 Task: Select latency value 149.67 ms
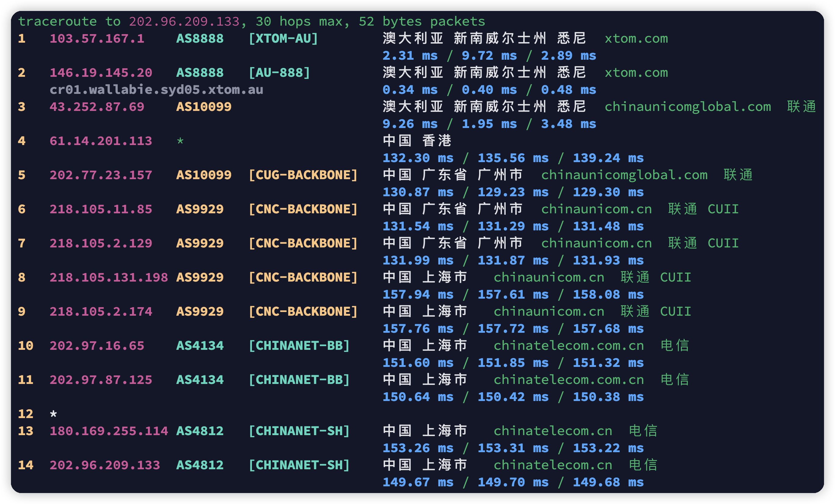coord(418,482)
